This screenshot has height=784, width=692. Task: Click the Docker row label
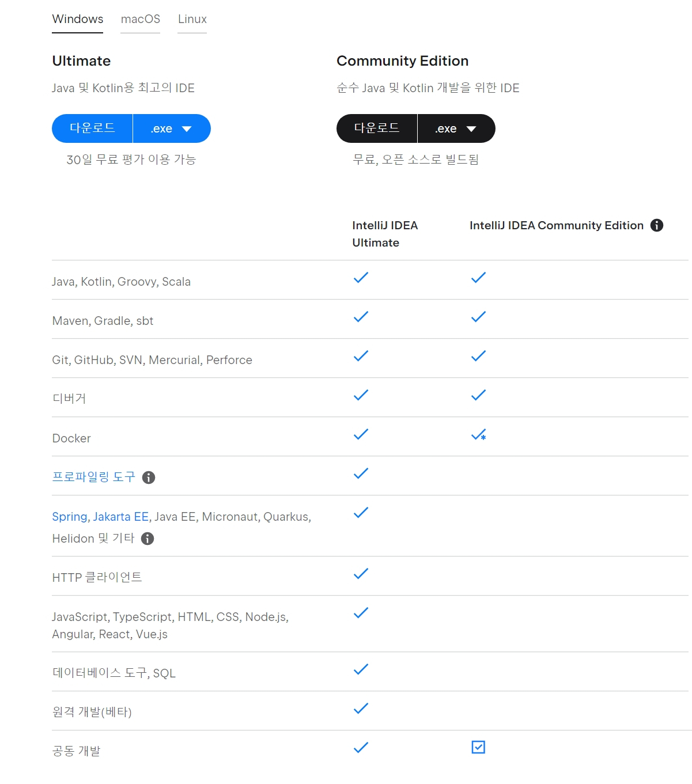coord(71,438)
